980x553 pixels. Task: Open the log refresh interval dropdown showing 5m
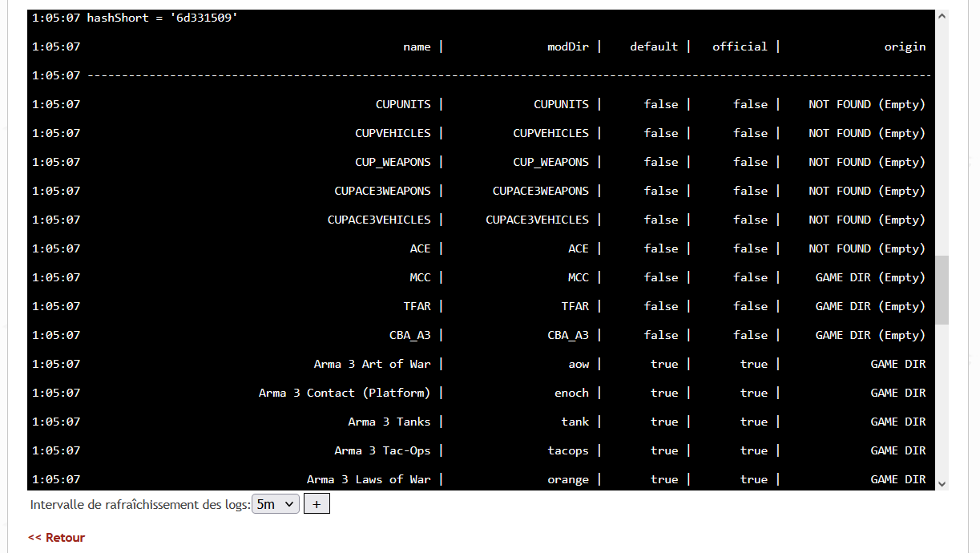click(276, 504)
